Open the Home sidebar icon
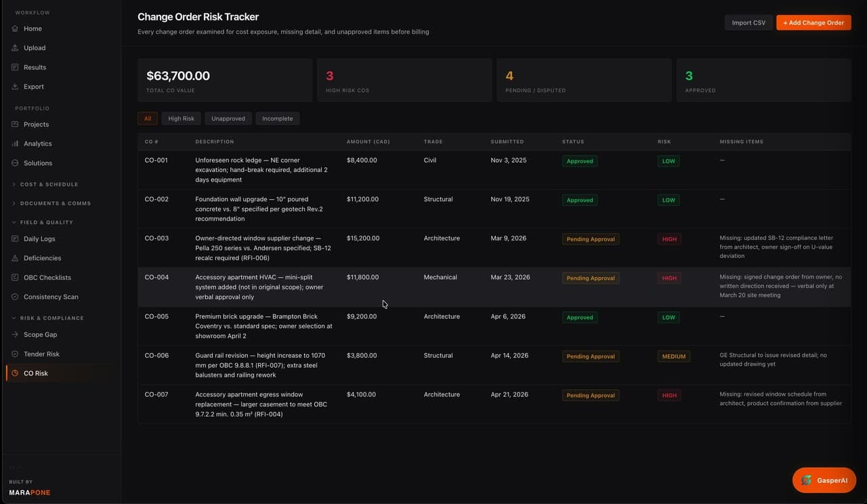This screenshot has height=504, width=867. [15, 28]
